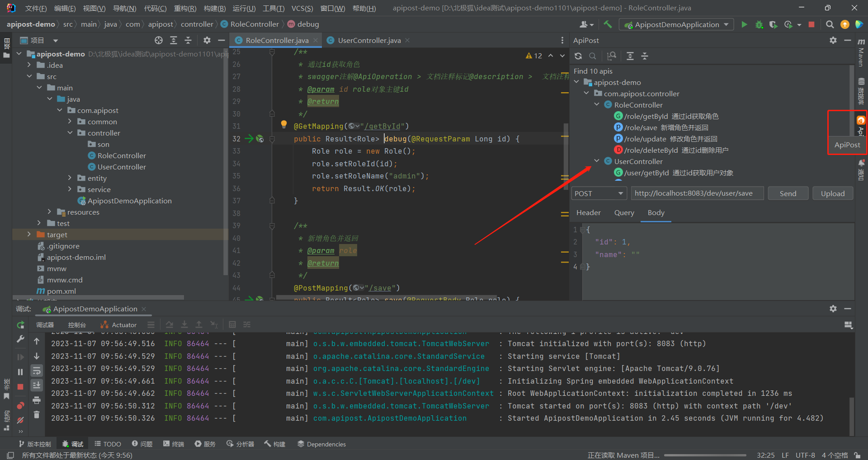Open the Notifications side tool window
Viewport: 868px width, 460px height.
tap(861, 169)
